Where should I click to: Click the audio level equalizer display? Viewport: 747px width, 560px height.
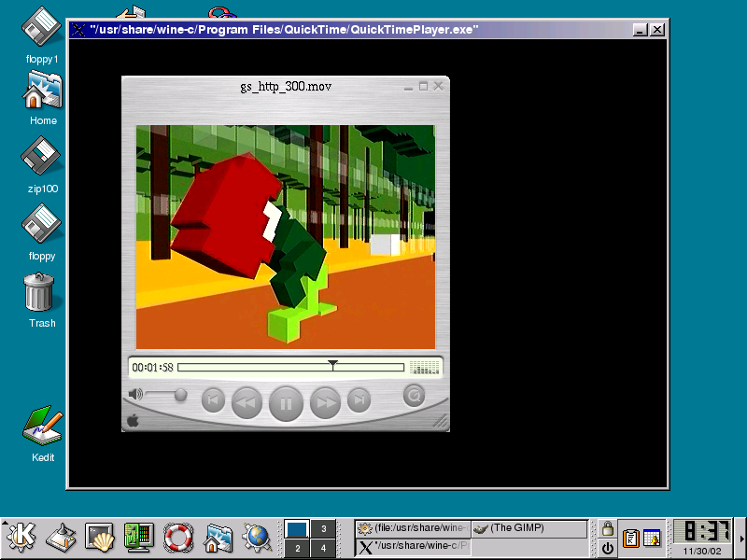[424, 367]
